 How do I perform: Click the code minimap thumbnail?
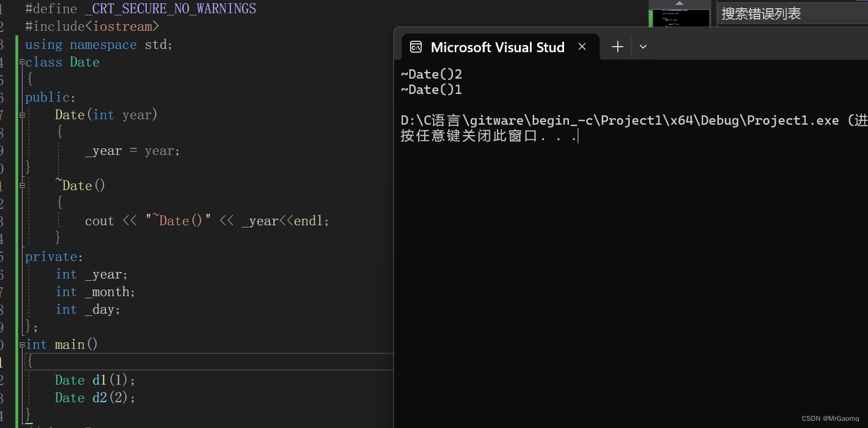pos(680,18)
